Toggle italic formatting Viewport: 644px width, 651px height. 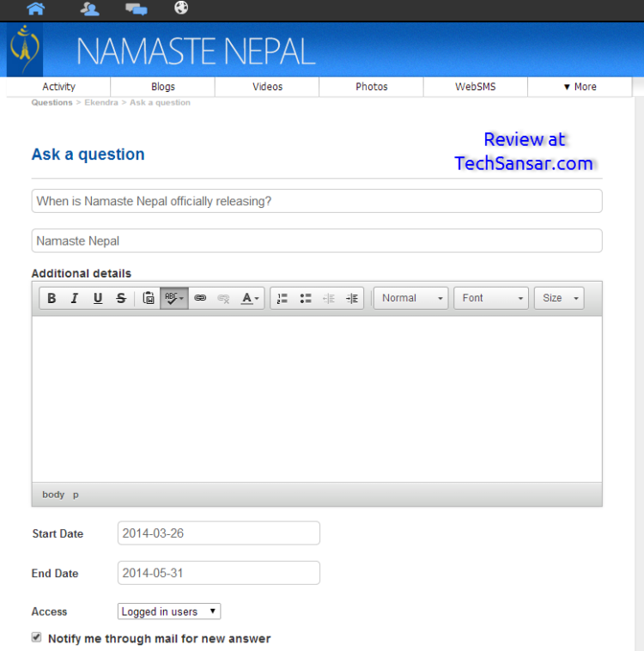pos(75,298)
